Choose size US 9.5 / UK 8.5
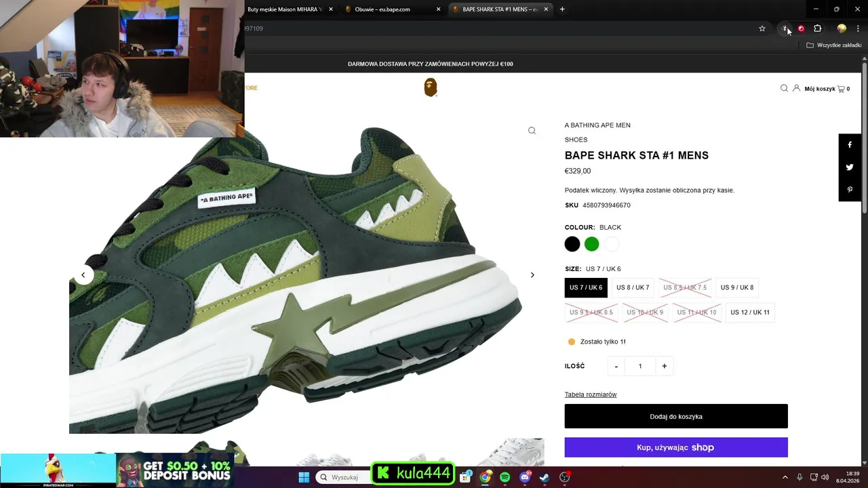The height and width of the screenshot is (488, 868). tap(591, 312)
